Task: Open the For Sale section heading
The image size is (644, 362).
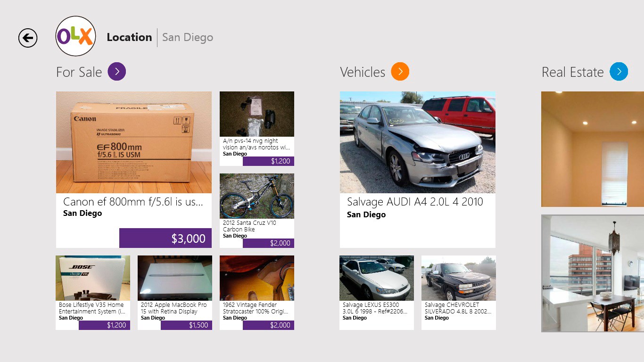Action: (79, 72)
